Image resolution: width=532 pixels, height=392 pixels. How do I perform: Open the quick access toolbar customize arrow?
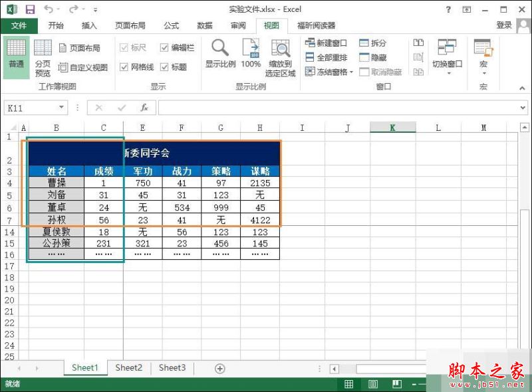(x=96, y=10)
